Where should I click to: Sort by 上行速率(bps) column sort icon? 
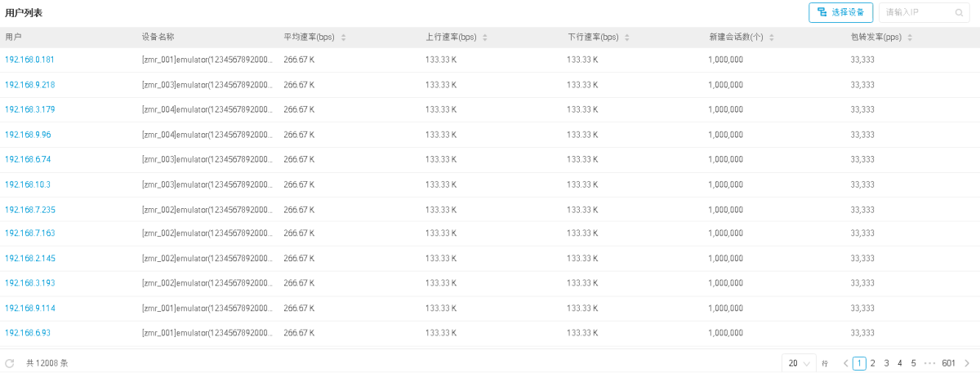tap(485, 38)
